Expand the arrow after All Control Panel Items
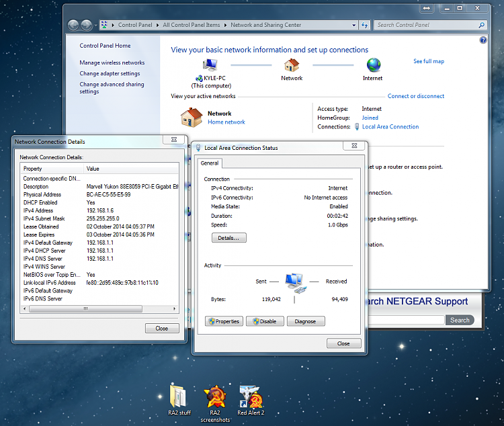Image resolution: width=504 pixels, height=426 pixels. [225, 25]
